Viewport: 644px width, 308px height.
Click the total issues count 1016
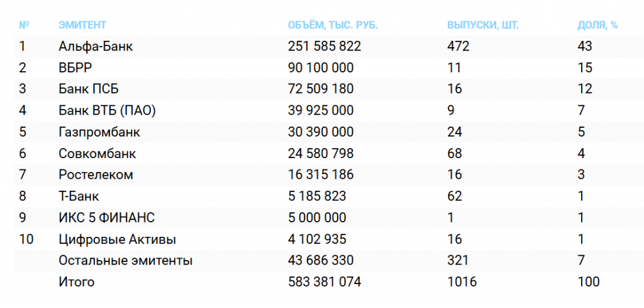462,282
